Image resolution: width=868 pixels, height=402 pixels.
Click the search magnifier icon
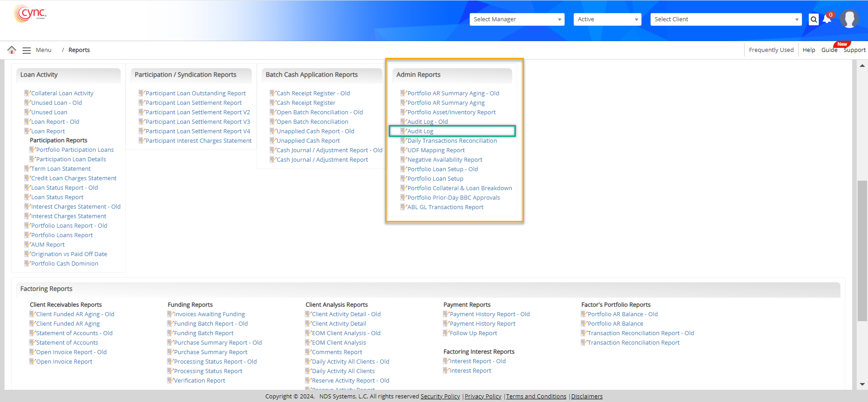point(813,19)
